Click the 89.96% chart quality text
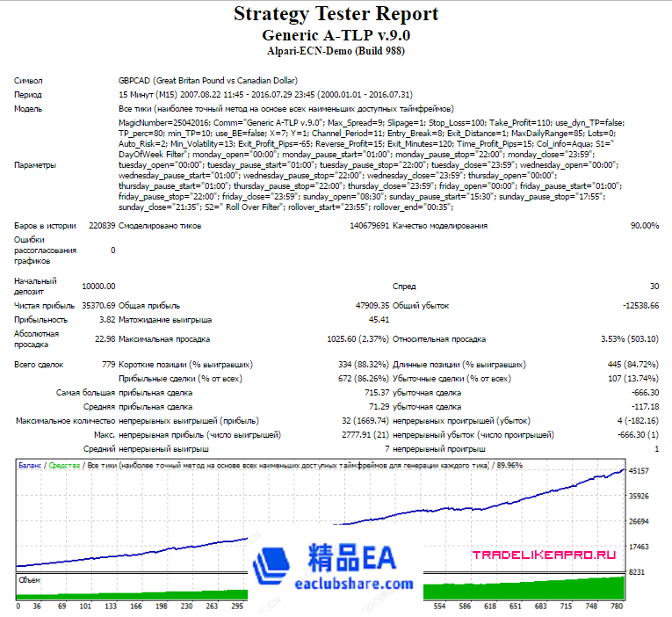 point(510,466)
